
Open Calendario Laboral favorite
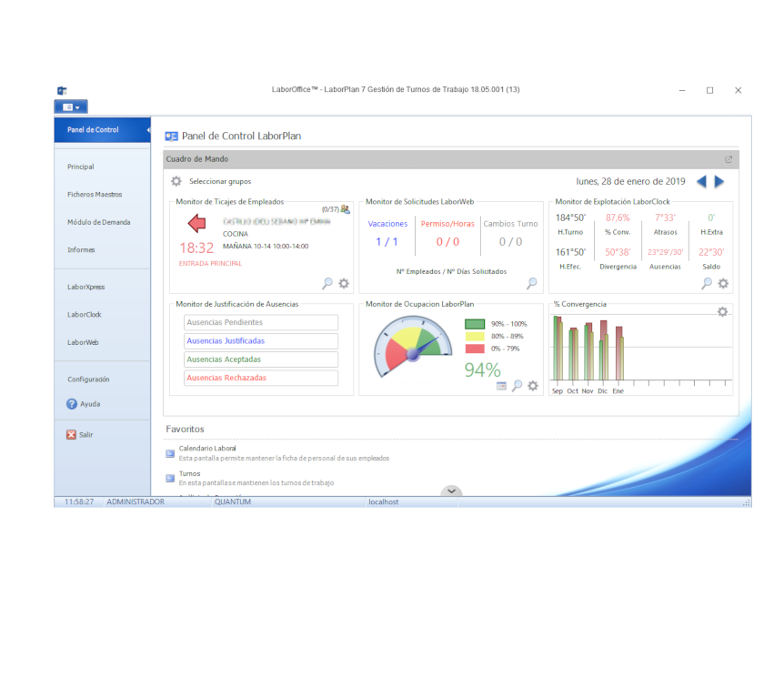pyautogui.click(x=207, y=449)
